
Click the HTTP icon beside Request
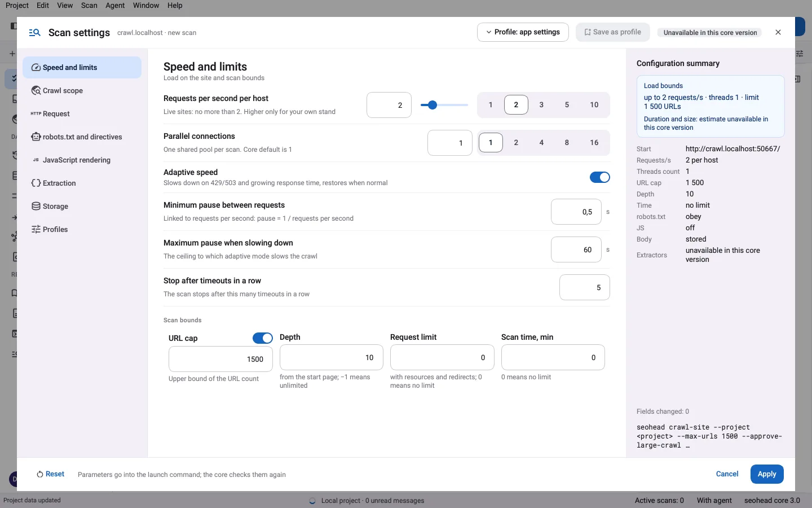[x=36, y=114]
